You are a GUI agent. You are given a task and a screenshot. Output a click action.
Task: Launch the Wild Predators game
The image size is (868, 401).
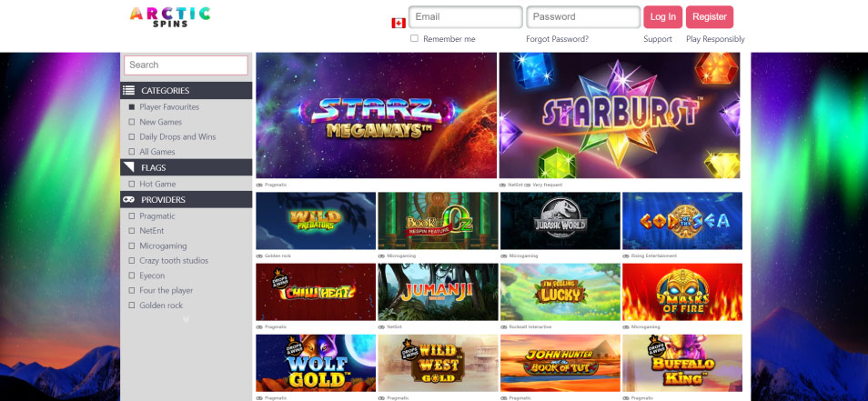316,221
